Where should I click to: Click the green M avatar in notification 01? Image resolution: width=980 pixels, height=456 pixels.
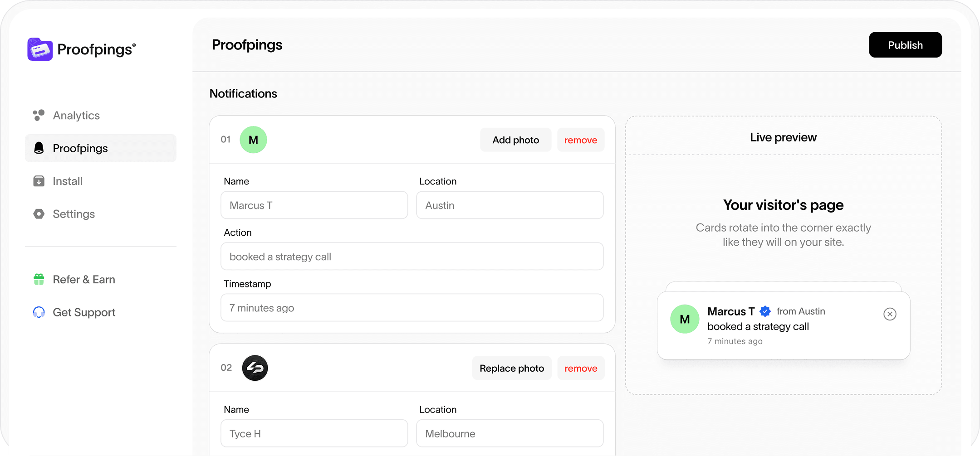[x=253, y=140]
